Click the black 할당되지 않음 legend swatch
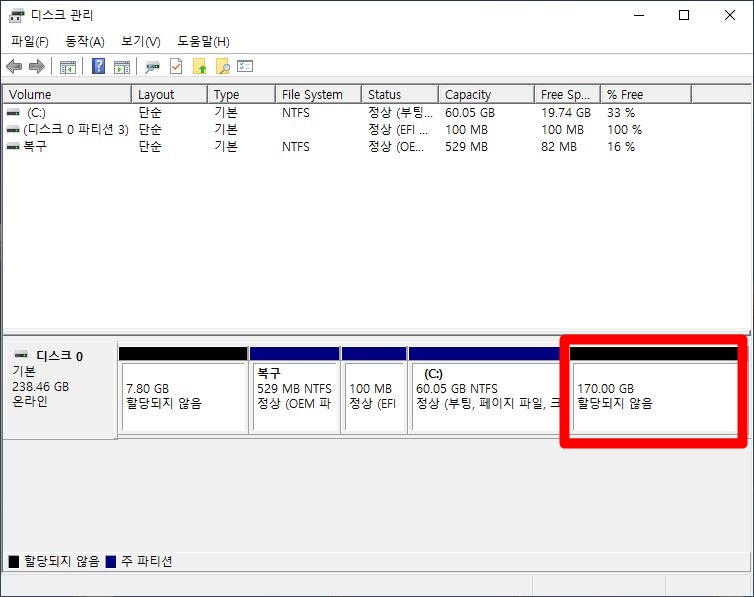 (x=14, y=561)
